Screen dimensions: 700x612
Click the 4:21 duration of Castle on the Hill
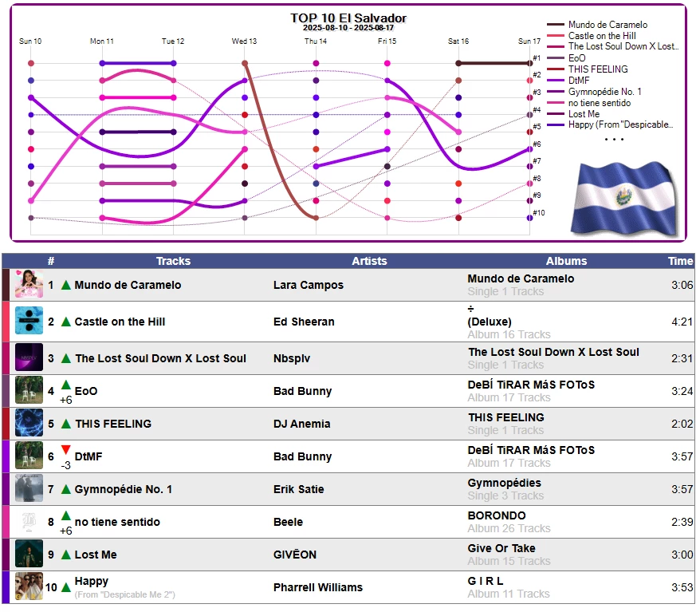[682, 322]
